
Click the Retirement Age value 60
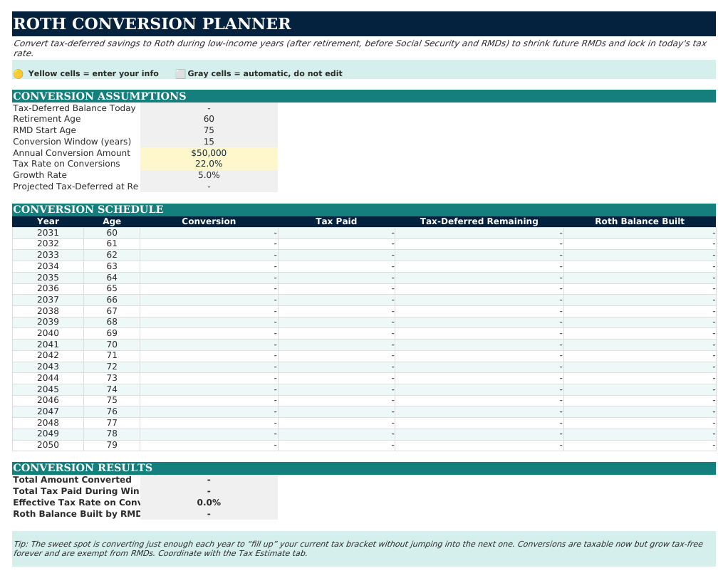pyautogui.click(x=209, y=119)
